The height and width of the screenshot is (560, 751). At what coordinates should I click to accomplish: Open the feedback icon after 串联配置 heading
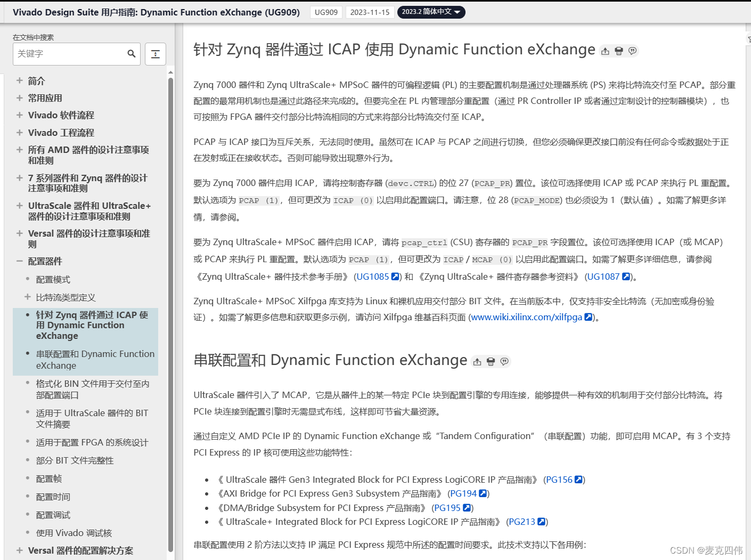(504, 361)
